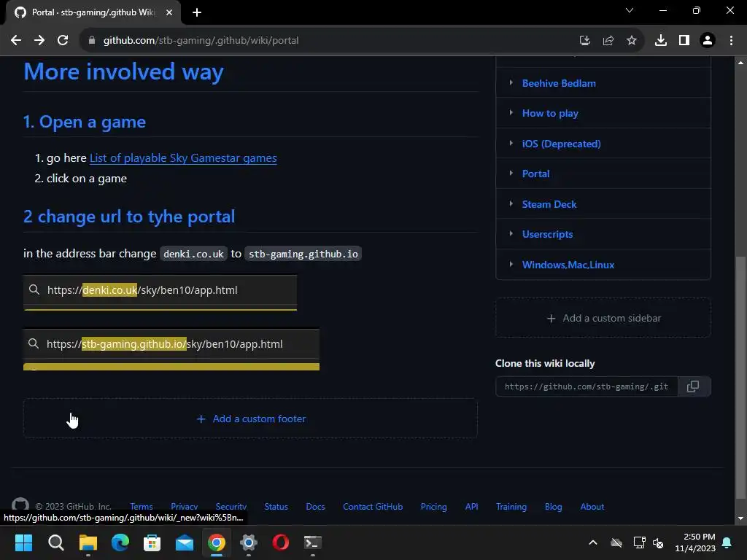Click page vertical scrollbar thumb
This screenshot has width=747, height=560.
point(740,378)
